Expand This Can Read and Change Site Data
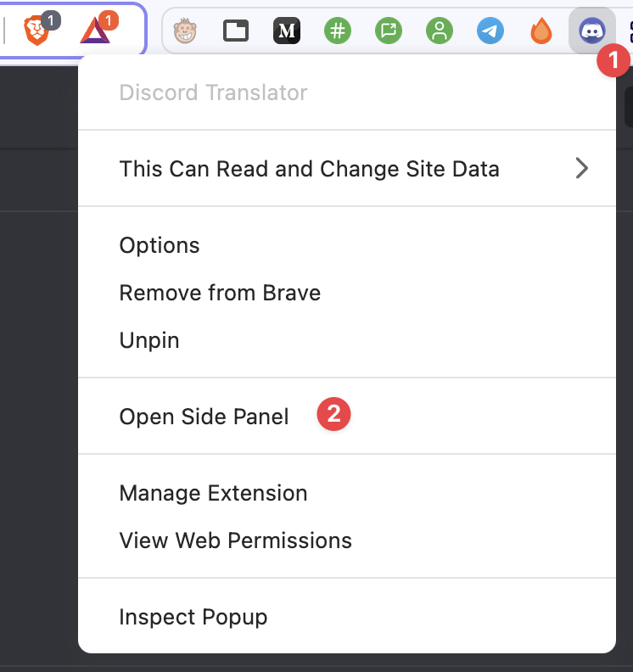 click(x=347, y=169)
